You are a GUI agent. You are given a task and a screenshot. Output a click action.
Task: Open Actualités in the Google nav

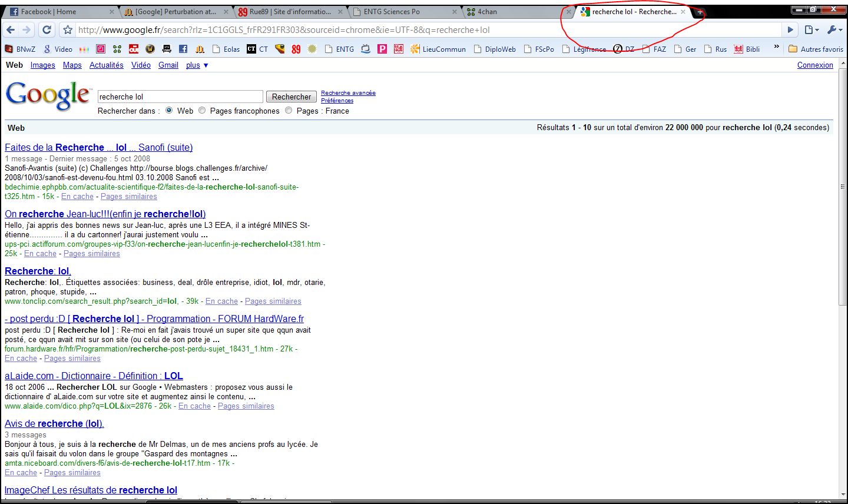tap(107, 65)
